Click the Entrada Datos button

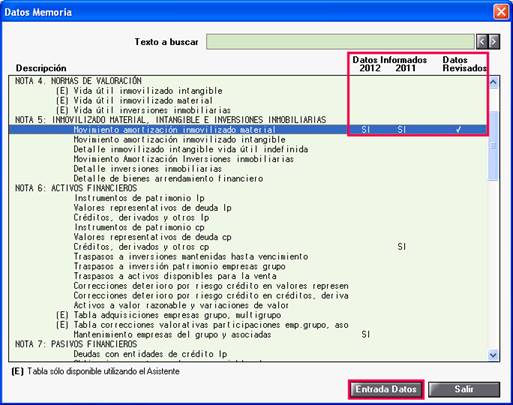point(386,389)
